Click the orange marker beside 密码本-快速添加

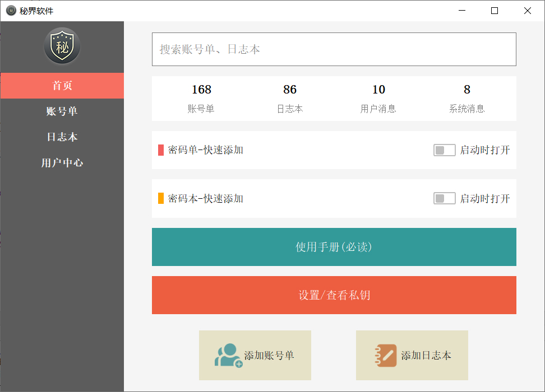pyautogui.click(x=161, y=198)
